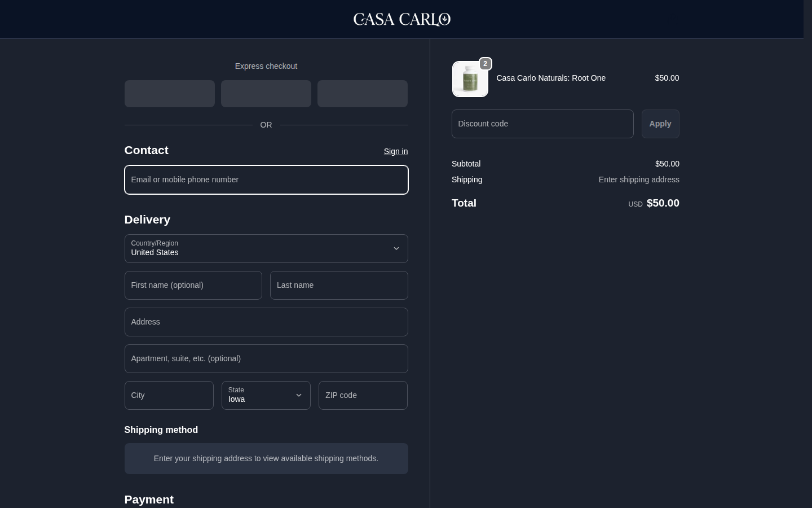812x508 pixels.
Task: Click the middle express checkout button
Action: click(x=266, y=94)
